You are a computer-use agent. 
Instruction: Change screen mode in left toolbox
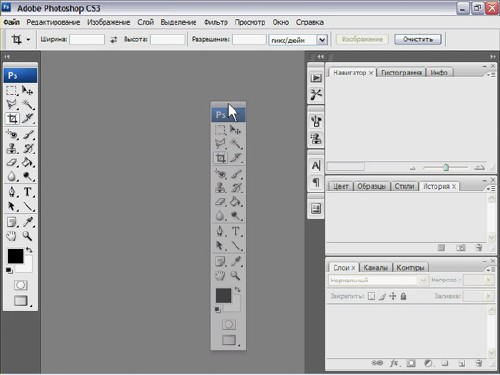pyautogui.click(x=21, y=301)
